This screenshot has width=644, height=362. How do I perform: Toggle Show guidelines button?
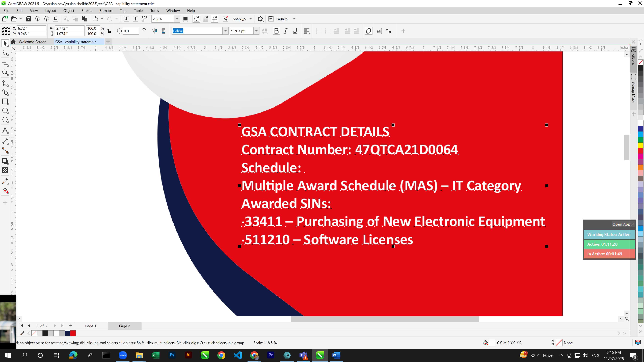[x=214, y=19]
